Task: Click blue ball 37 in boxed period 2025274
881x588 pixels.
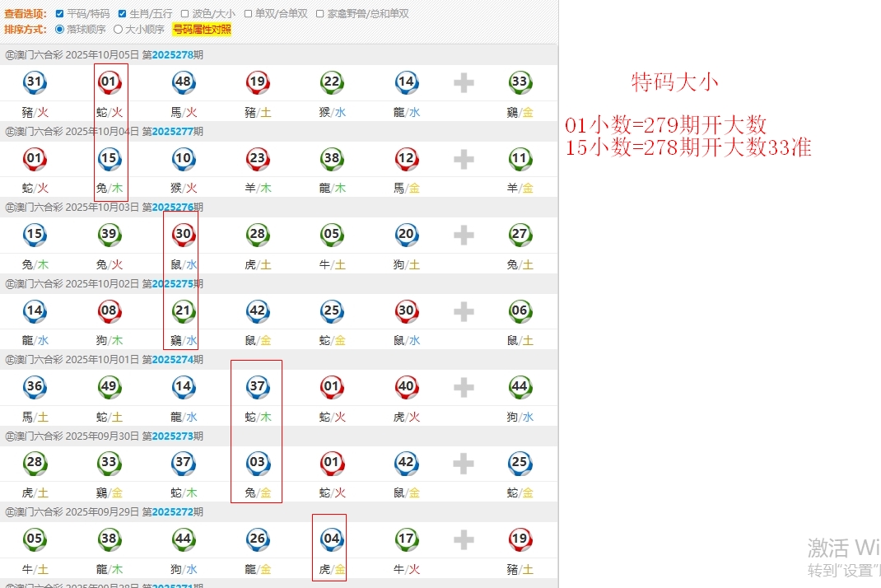Action: (257, 386)
